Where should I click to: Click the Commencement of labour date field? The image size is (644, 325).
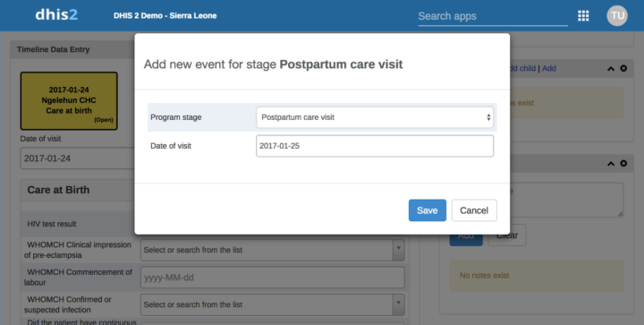pos(272,278)
